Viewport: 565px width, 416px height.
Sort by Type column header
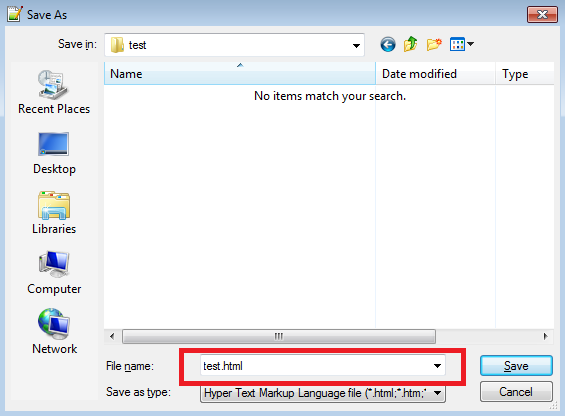click(525, 74)
